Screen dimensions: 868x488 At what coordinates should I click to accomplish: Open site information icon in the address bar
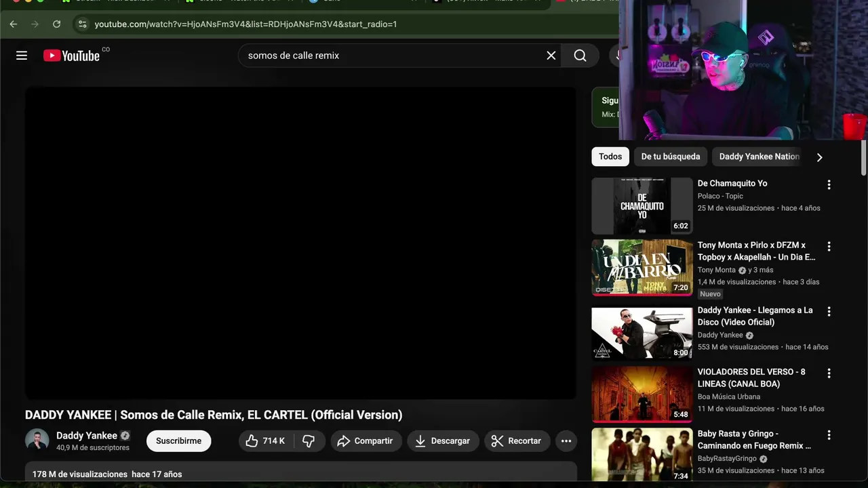tap(82, 24)
